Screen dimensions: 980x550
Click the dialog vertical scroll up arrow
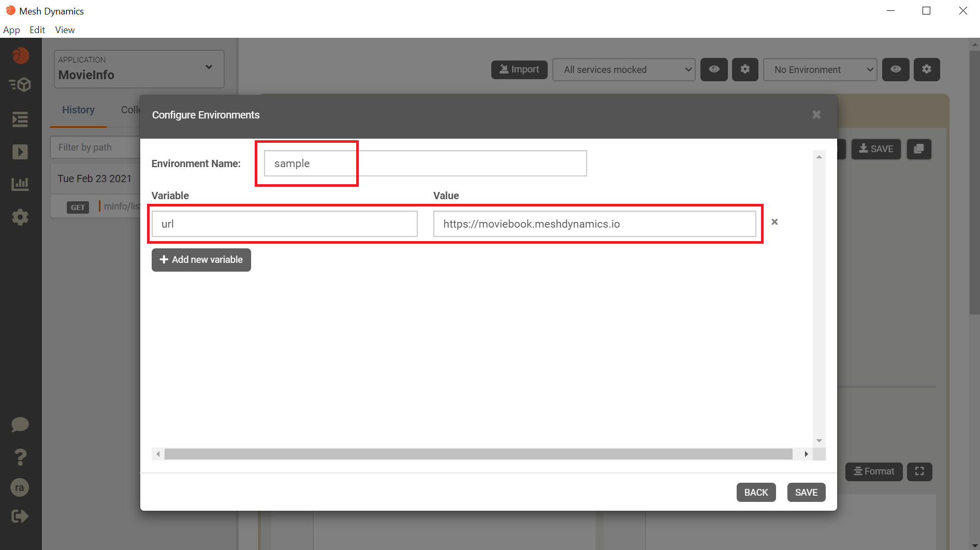[819, 156]
